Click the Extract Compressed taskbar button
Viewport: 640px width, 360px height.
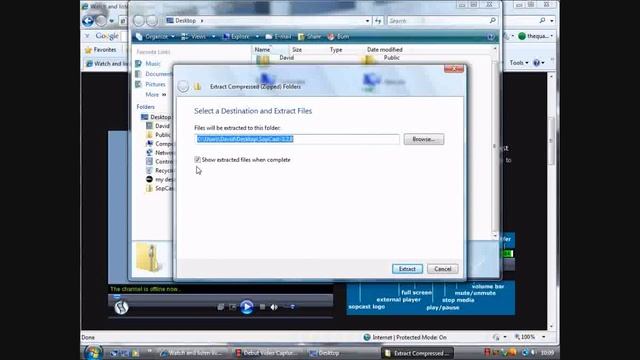[418, 353]
